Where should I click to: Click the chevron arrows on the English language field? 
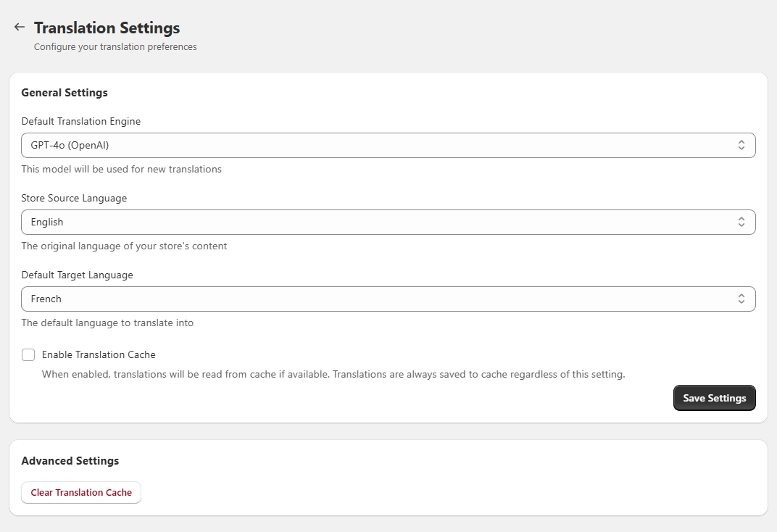(741, 222)
